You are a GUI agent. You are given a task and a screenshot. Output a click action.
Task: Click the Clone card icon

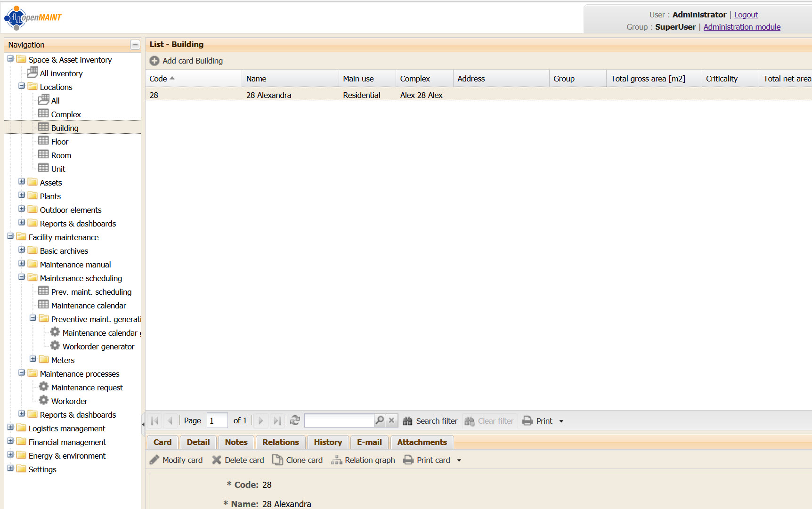(277, 460)
